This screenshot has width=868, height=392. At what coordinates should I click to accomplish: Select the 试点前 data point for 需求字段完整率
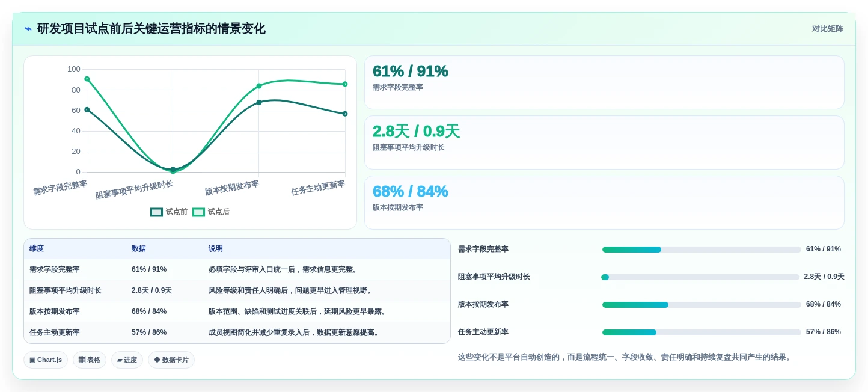pyautogui.click(x=87, y=109)
